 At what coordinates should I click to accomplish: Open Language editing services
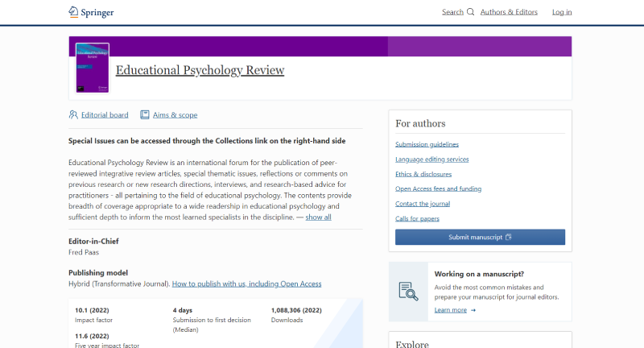pyautogui.click(x=432, y=159)
